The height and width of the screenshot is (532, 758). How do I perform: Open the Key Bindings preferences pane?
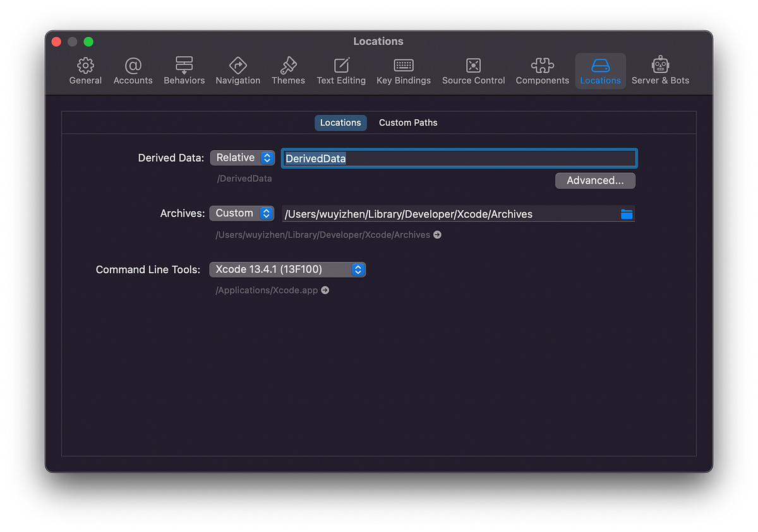click(403, 71)
